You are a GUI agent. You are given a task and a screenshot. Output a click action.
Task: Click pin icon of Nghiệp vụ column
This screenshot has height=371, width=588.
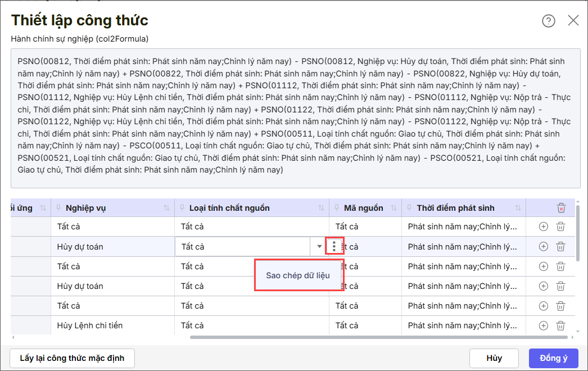(x=58, y=208)
